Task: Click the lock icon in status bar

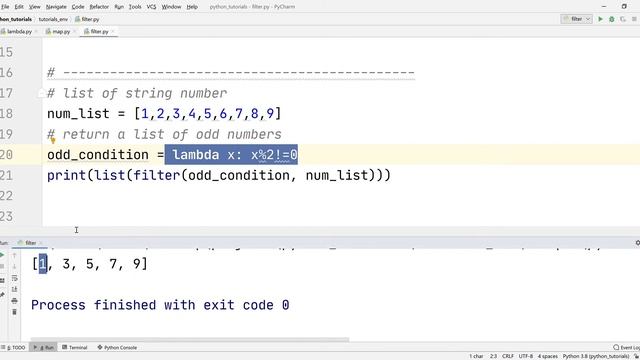Action: (636, 356)
